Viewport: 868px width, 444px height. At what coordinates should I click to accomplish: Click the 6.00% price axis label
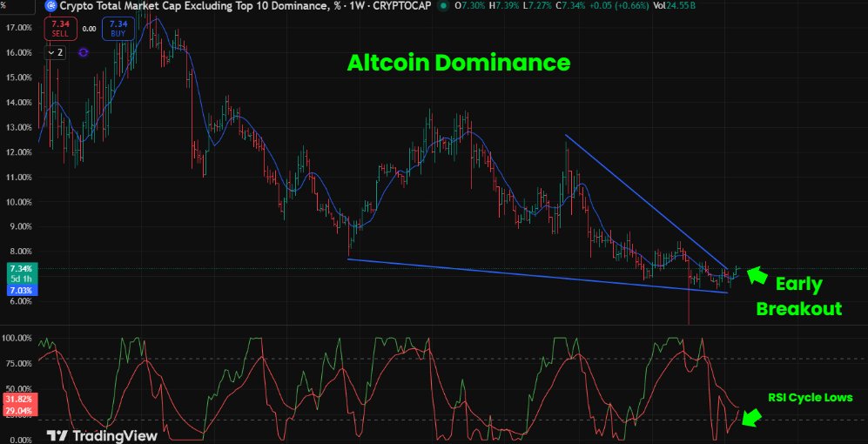[x=20, y=301]
